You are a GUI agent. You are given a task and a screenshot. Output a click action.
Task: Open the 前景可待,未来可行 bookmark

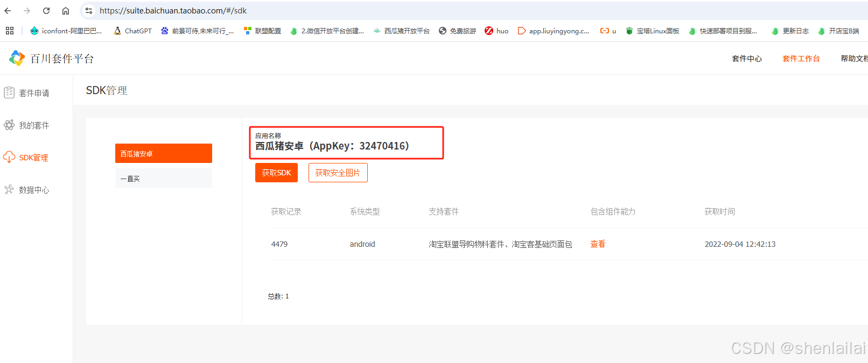click(x=197, y=31)
